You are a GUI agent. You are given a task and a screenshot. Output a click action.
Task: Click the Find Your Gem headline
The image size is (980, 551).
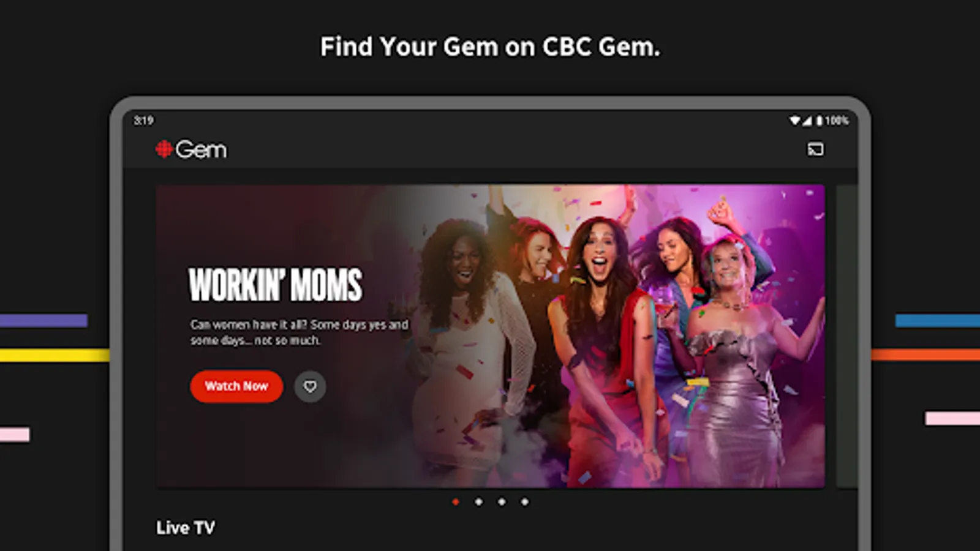[x=491, y=47]
